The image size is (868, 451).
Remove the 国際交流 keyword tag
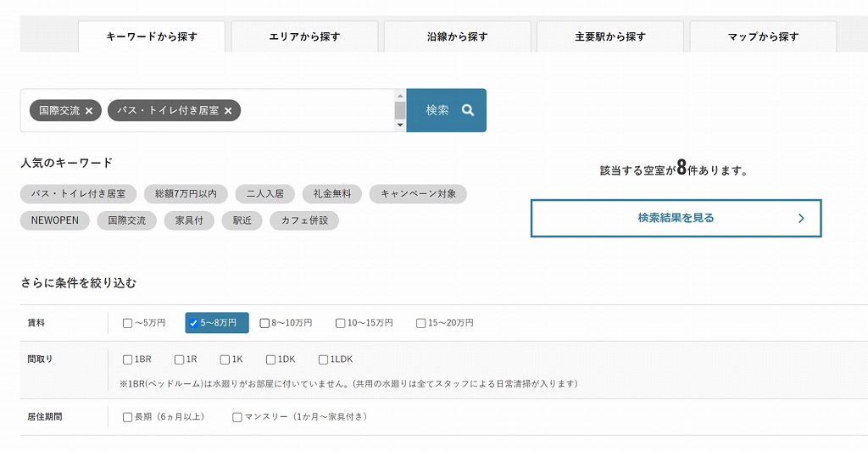[89, 111]
